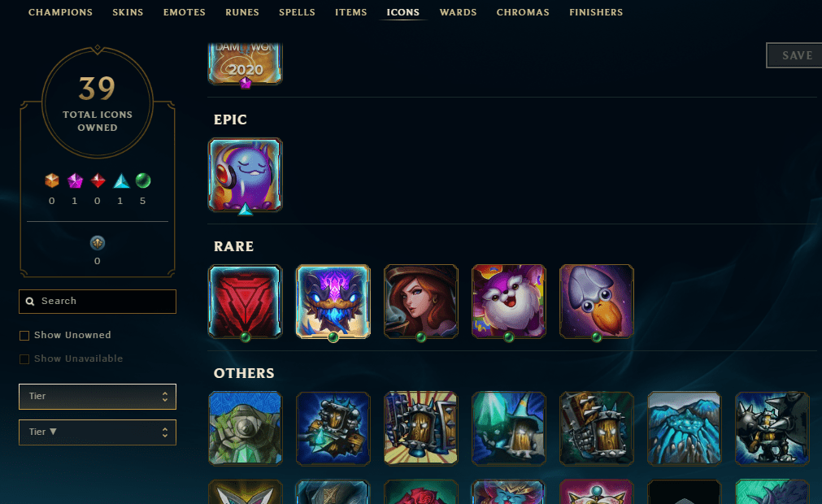Focus the Search input field

coord(98,302)
